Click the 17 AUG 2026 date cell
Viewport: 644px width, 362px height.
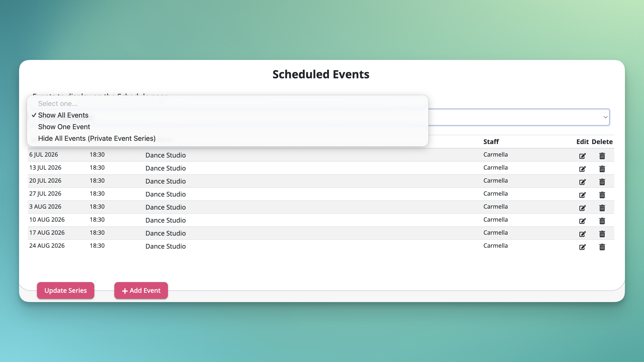(x=47, y=233)
